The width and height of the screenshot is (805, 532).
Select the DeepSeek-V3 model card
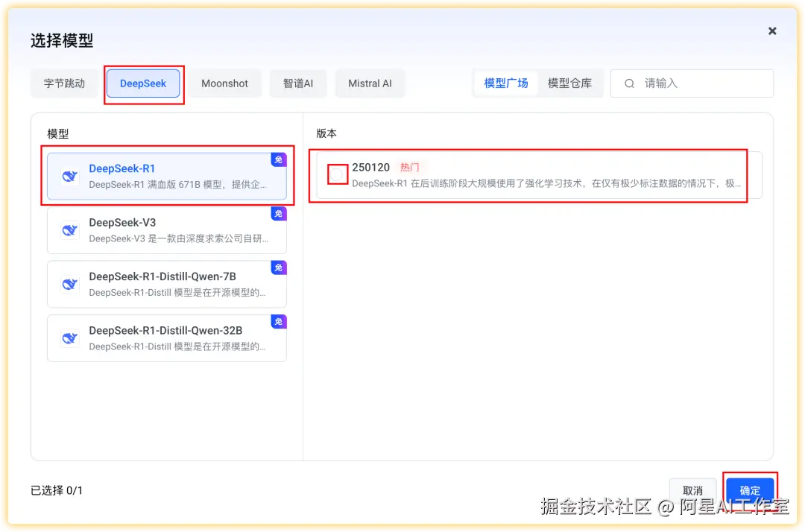click(x=167, y=230)
